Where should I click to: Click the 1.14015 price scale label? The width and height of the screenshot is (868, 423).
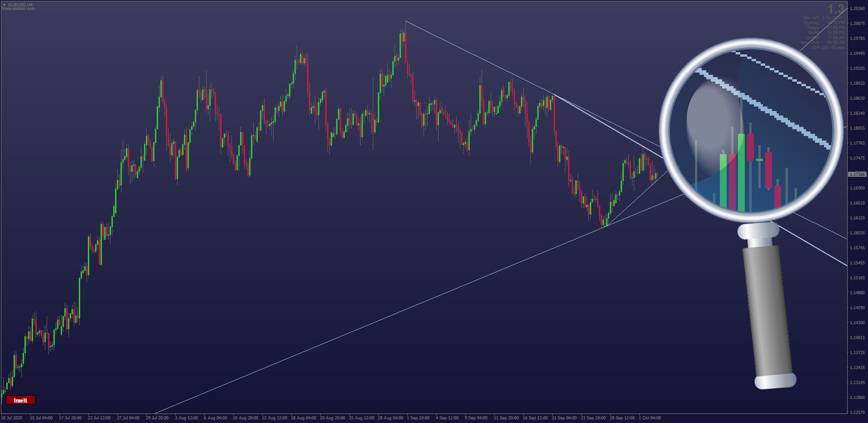pyautogui.click(x=857, y=338)
